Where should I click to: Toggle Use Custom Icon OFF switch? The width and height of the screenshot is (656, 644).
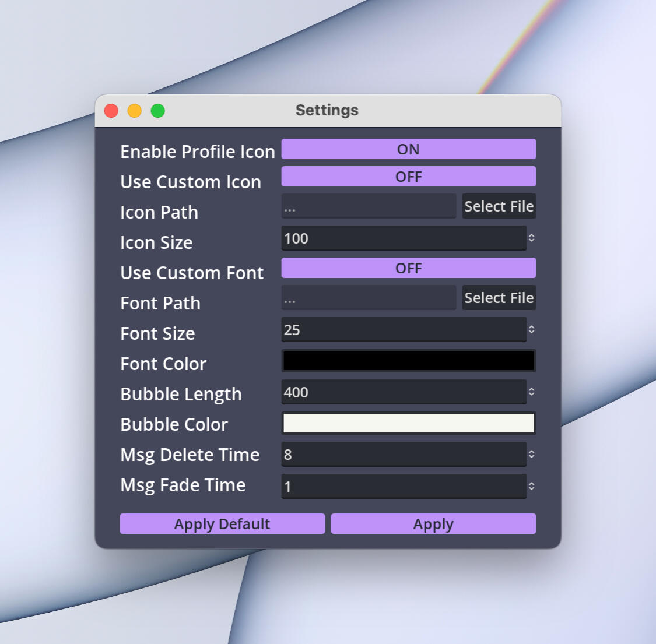click(408, 177)
